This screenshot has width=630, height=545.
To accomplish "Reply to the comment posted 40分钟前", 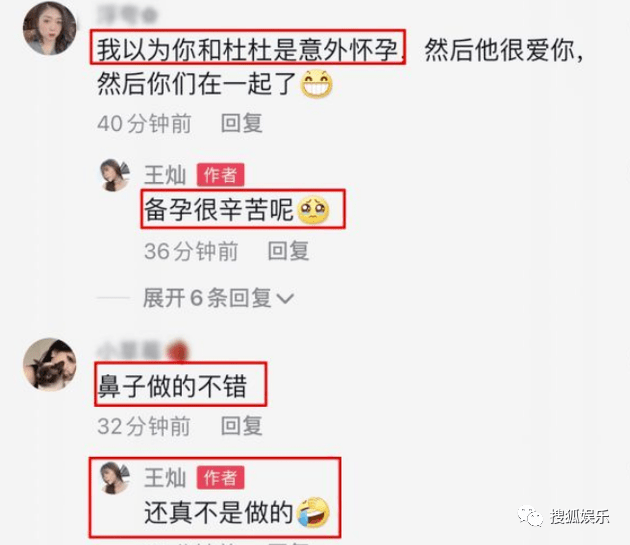I will [242, 123].
